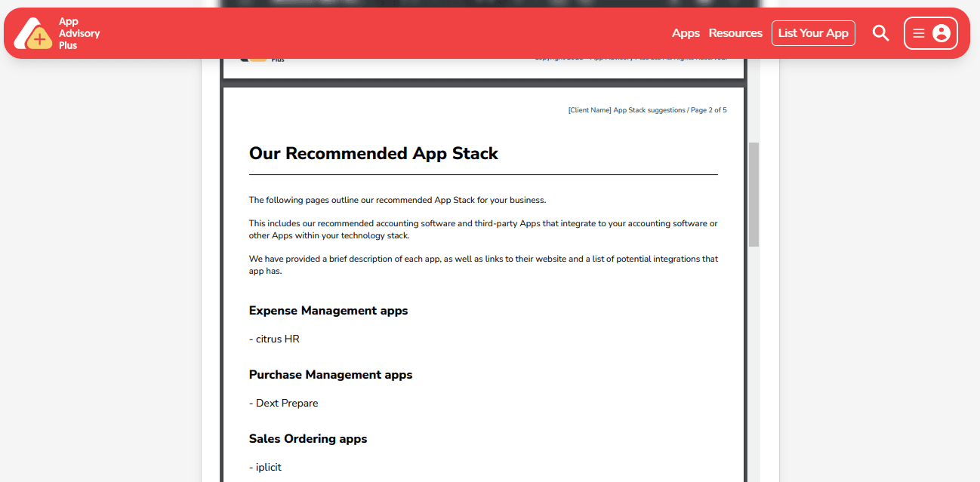Click the paragraph starting 'We have provided'
Image resolution: width=980 pixels, height=482 pixels.
click(x=483, y=265)
